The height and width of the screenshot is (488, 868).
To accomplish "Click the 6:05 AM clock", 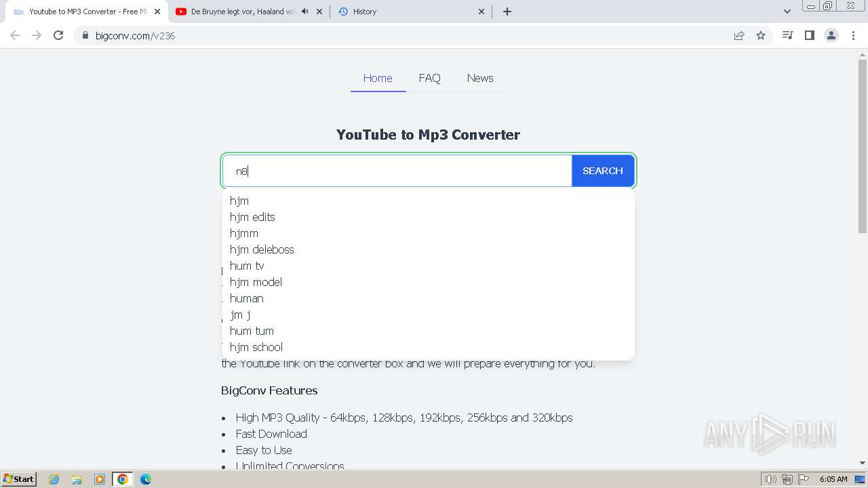I will 833,479.
